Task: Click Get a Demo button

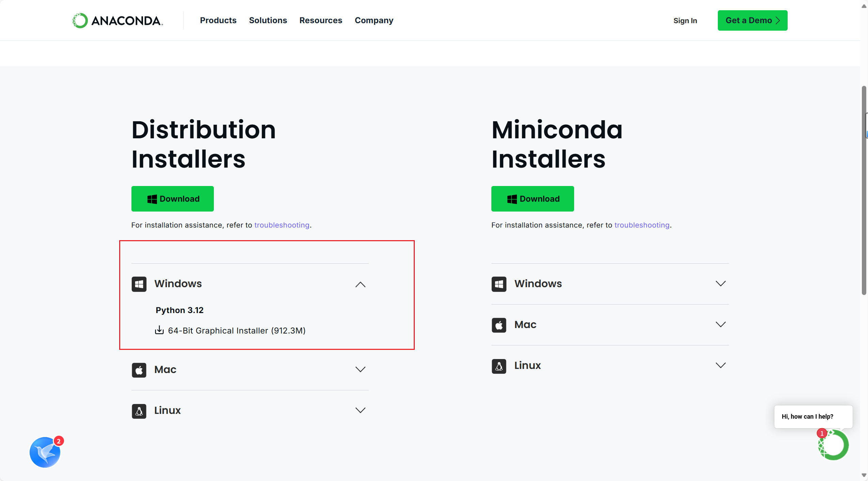Action: tap(752, 20)
